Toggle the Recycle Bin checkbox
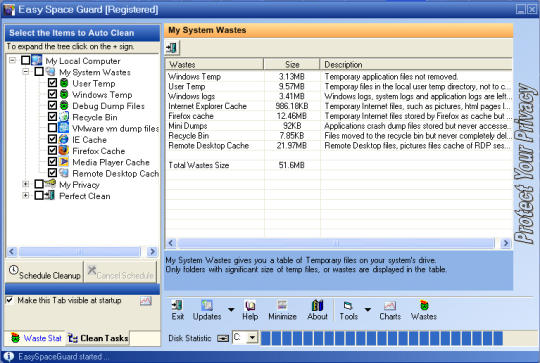 coord(52,117)
